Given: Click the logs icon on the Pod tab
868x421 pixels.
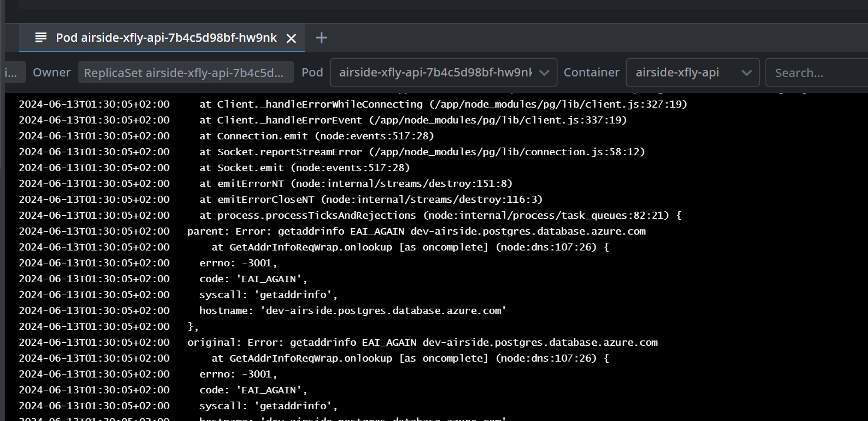Looking at the screenshot, I should [41, 38].
